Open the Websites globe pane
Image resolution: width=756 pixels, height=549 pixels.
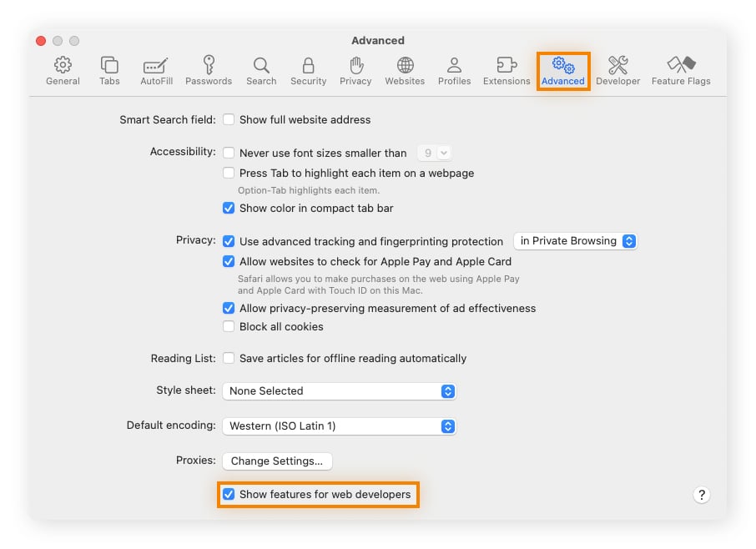(x=405, y=71)
